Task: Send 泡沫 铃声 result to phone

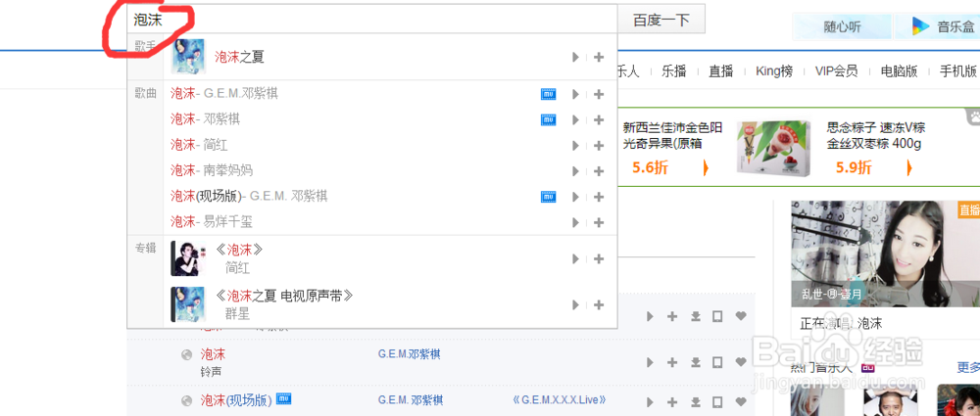Action: pos(717,362)
